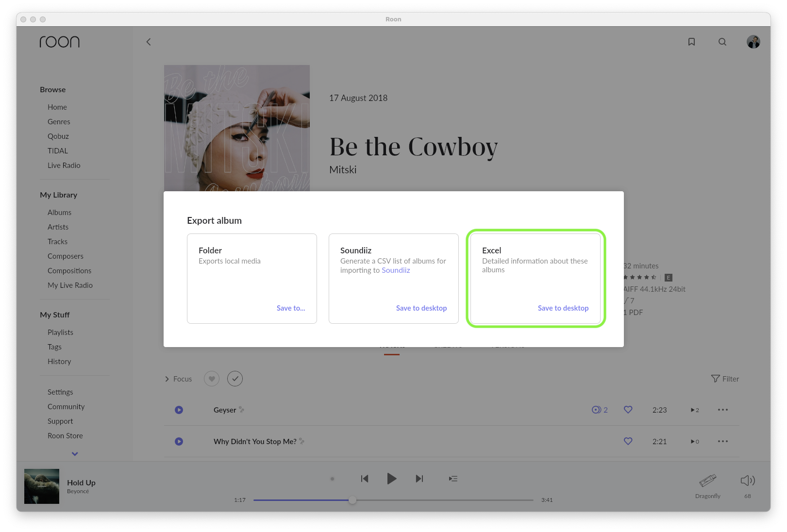Screen dimensions: 787x532
Task: Open Genres in sidebar
Action: pos(59,122)
